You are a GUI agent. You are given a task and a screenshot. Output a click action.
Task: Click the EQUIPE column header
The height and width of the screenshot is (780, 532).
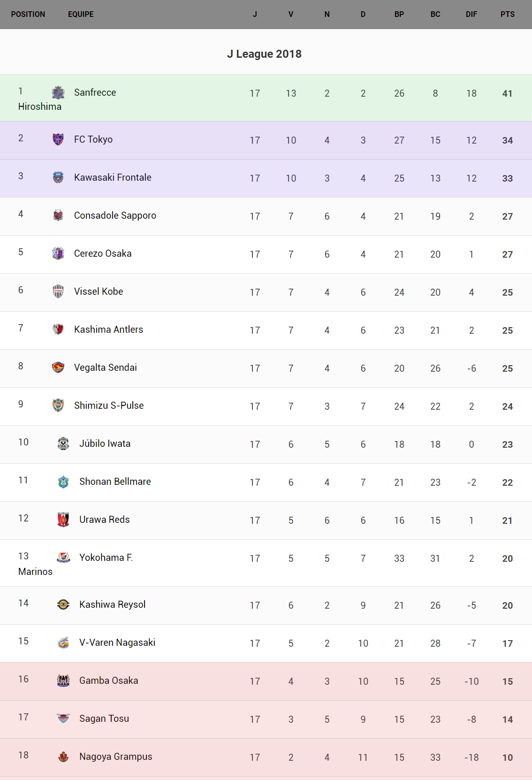(x=81, y=14)
